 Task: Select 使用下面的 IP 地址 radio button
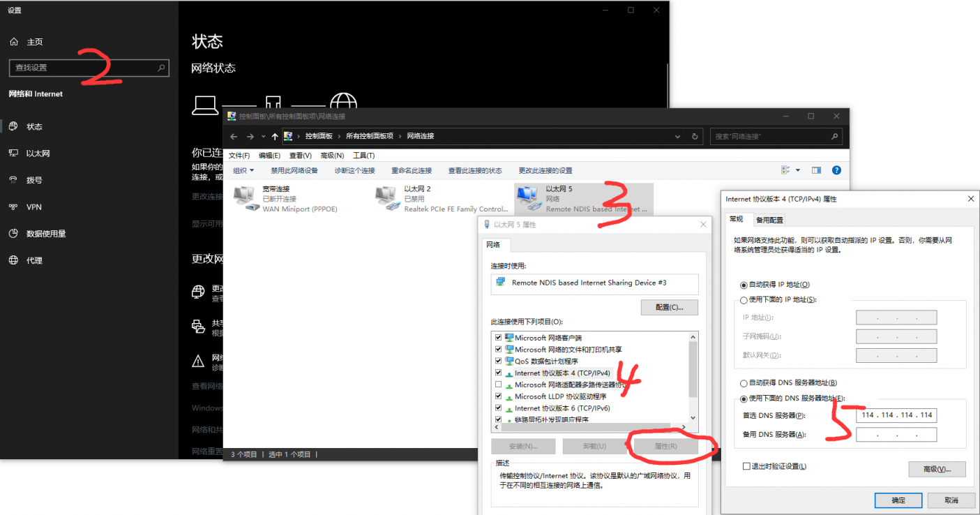point(744,300)
